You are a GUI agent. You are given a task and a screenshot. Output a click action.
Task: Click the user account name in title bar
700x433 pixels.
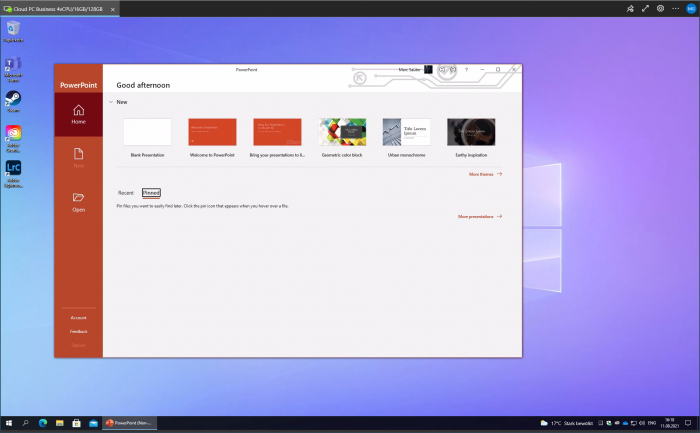(409, 70)
